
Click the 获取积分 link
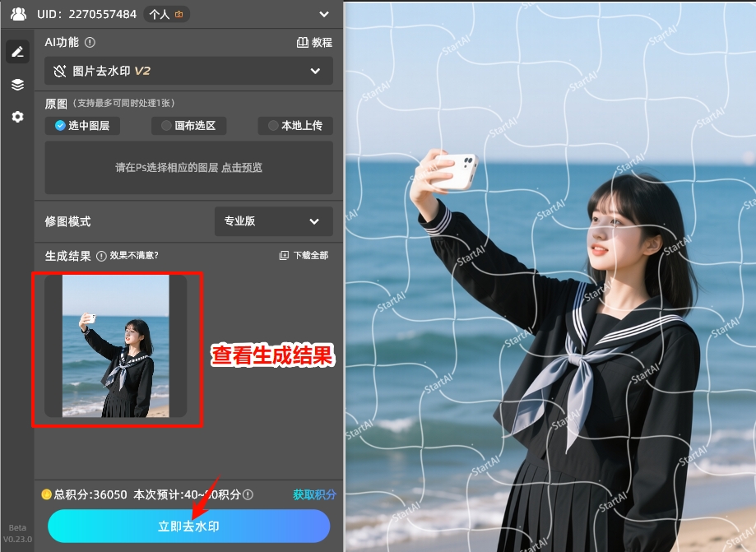[313, 496]
